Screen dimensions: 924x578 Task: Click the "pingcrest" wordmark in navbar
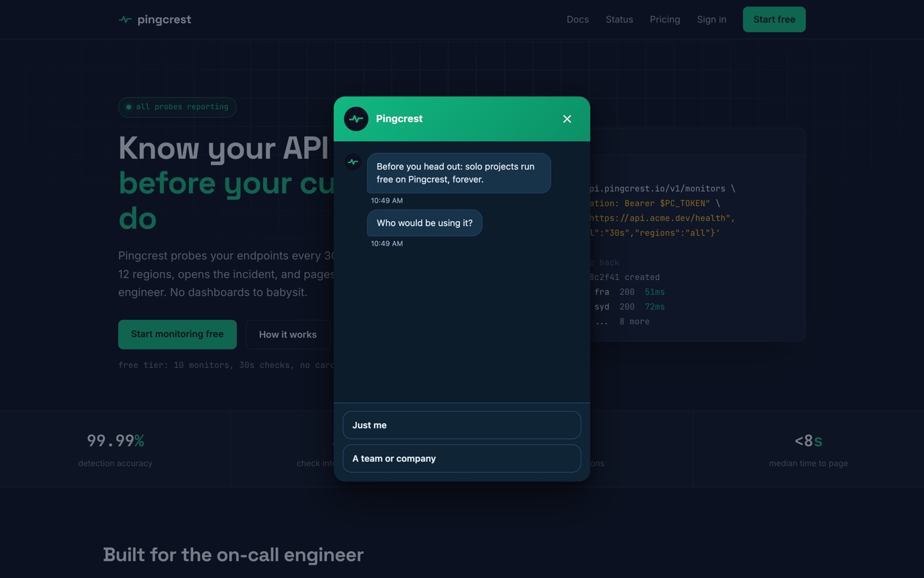[164, 19]
